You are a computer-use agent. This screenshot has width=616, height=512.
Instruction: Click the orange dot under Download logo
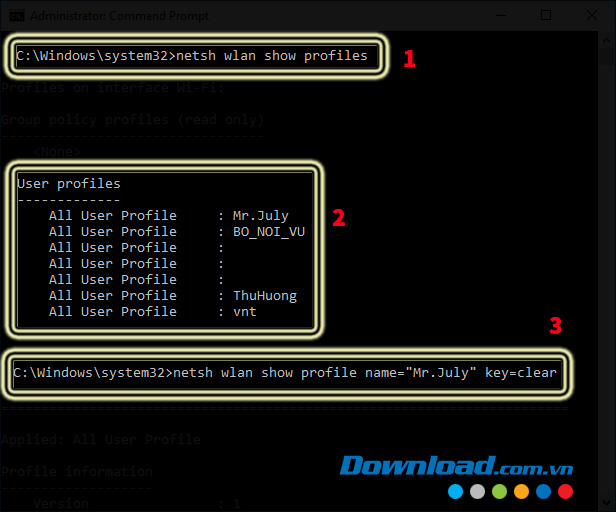521,491
